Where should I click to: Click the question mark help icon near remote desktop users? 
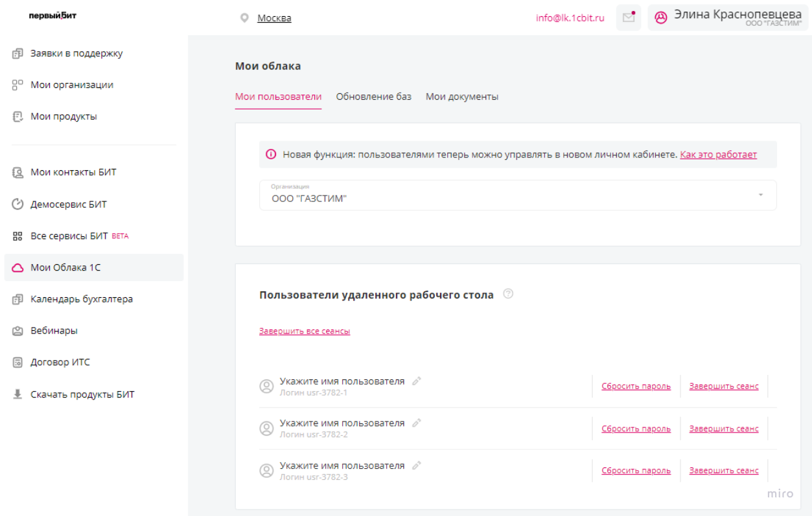point(508,295)
